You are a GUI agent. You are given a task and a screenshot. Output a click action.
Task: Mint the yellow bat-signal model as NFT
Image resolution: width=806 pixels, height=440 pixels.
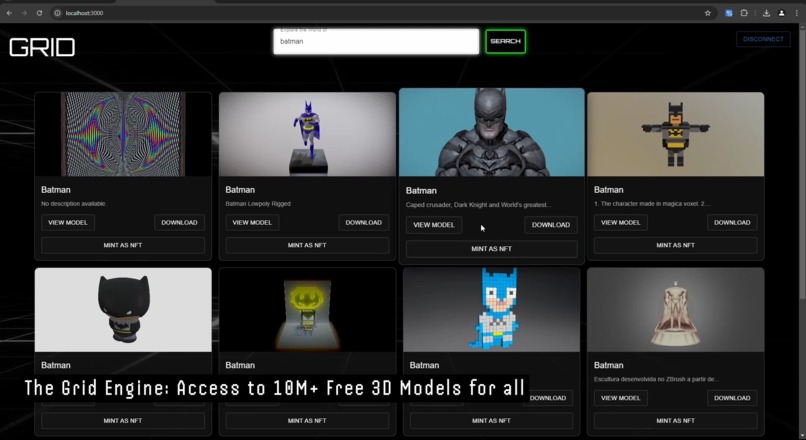point(307,420)
